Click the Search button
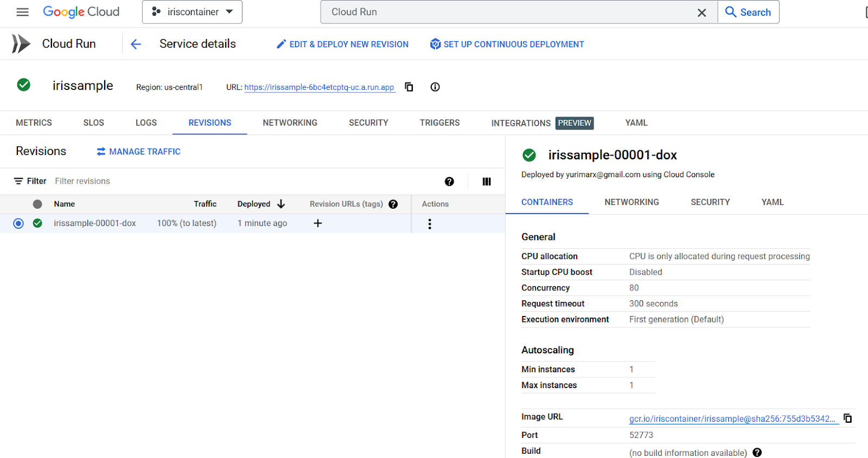The image size is (868, 458). (748, 12)
